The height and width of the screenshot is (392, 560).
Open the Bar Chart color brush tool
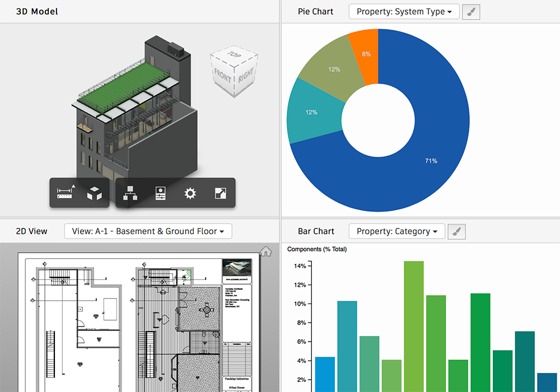456,231
